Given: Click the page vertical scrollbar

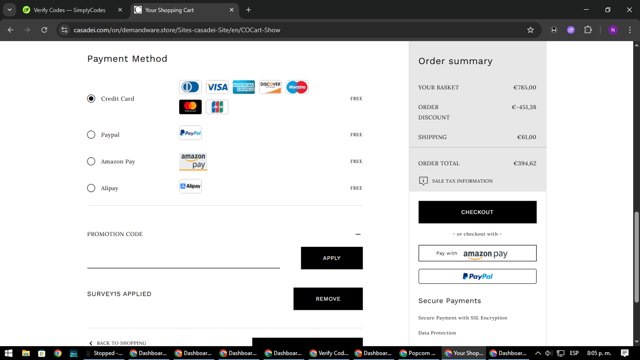Looking at the screenshot, I should click(x=636, y=257).
